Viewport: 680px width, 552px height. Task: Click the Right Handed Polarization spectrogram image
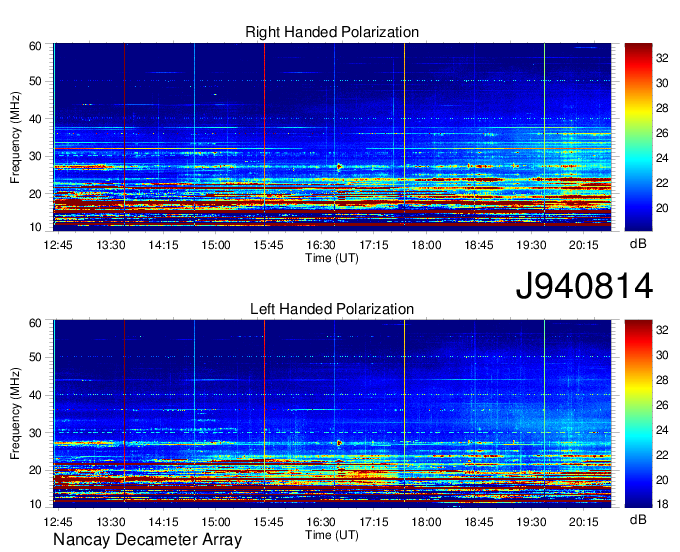point(332,135)
